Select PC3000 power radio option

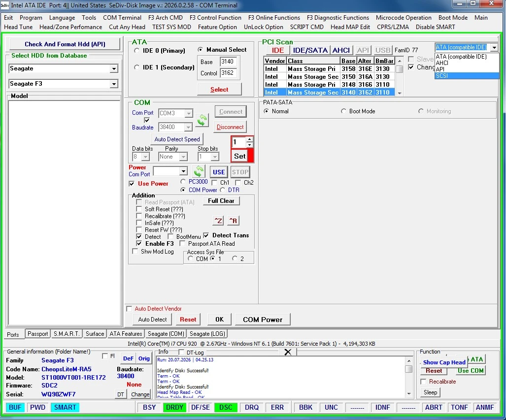(183, 182)
